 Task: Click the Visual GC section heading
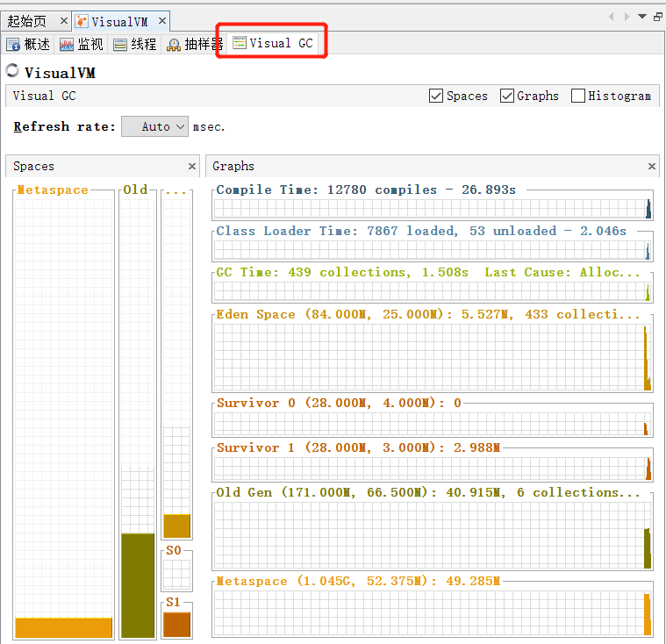click(x=44, y=96)
